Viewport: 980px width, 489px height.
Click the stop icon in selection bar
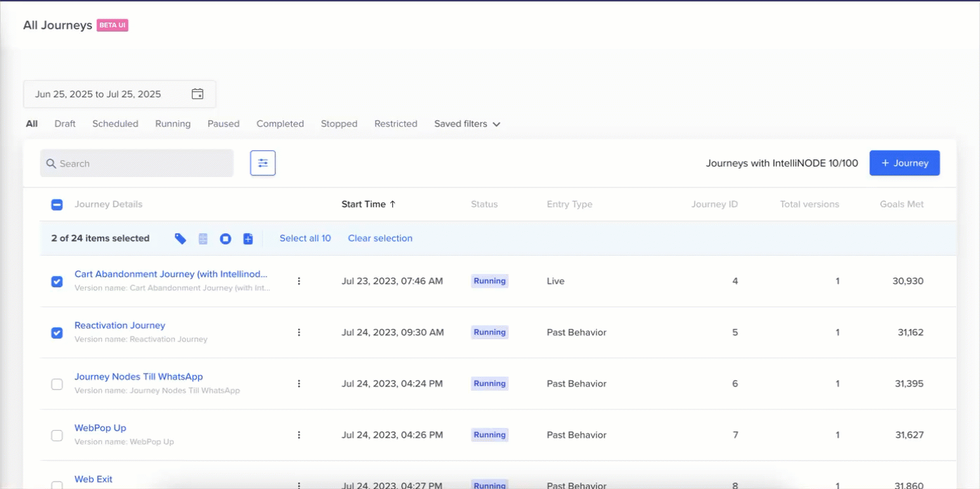(226, 239)
